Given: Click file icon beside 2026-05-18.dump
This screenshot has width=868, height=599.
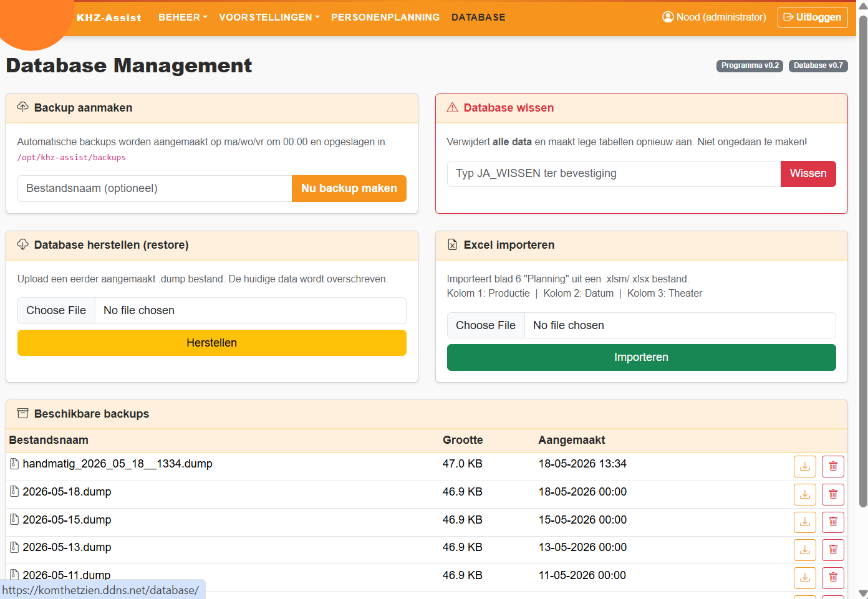Looking at the screenshot, I should (x=14, y=491).
